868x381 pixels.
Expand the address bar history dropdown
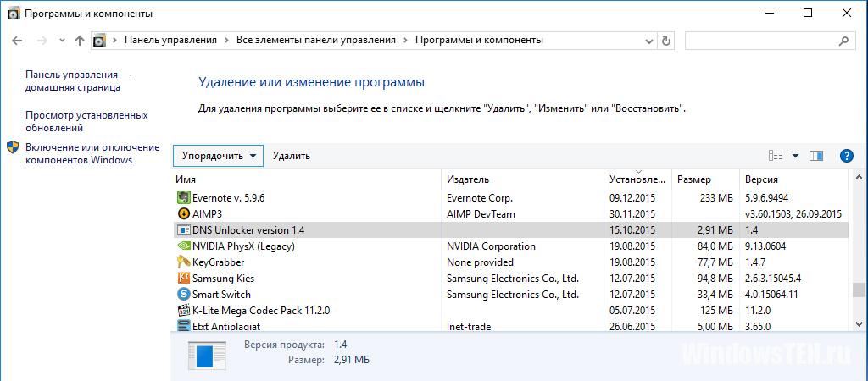(649, 41)
